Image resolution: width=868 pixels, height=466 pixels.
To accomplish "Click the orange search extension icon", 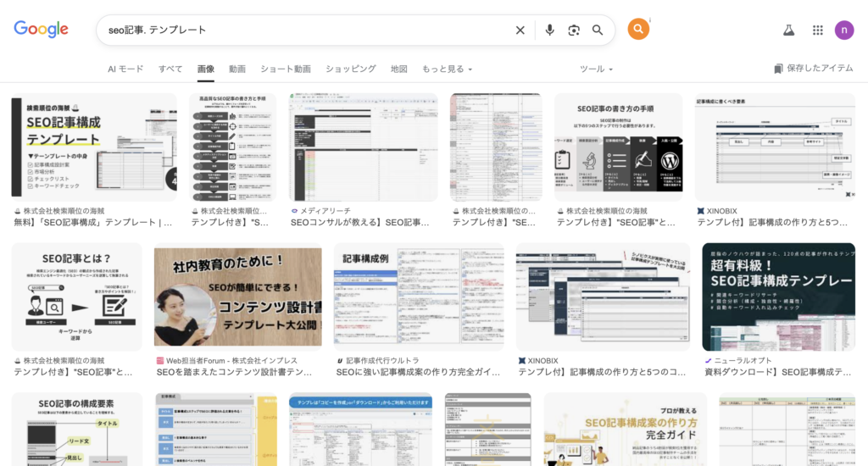I will [638, 30].
